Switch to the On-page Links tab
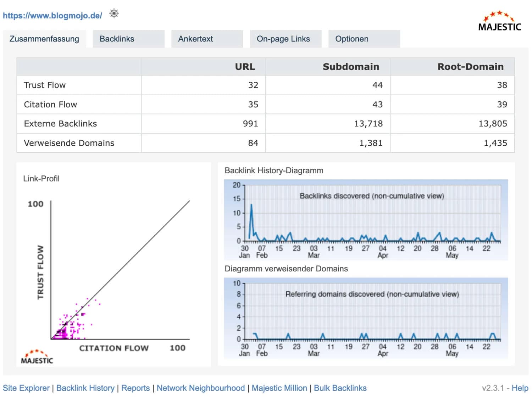 coord(284,39)
